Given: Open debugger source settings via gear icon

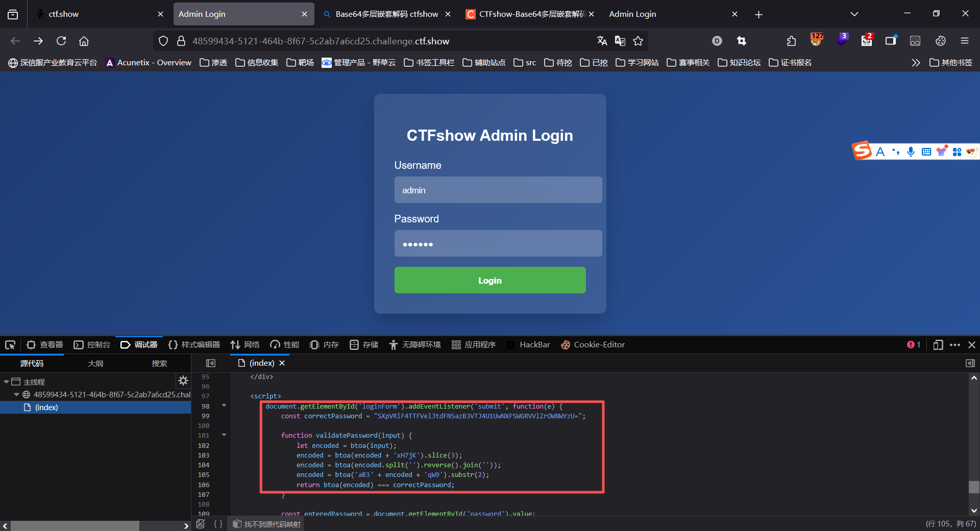Looking at the screenshot, I should tap(183, 381).
